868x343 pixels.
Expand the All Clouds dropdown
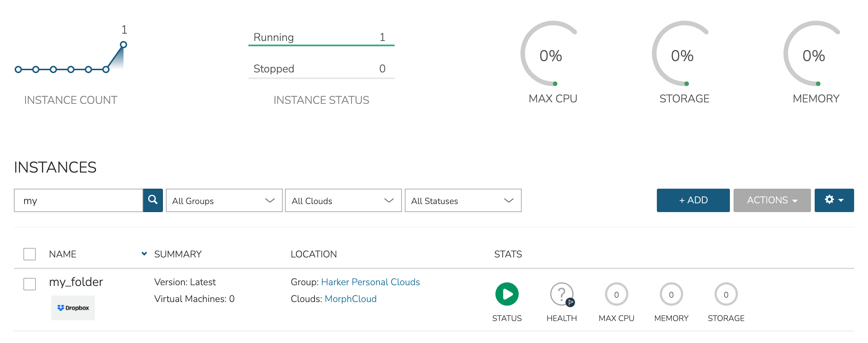(343, 200)
